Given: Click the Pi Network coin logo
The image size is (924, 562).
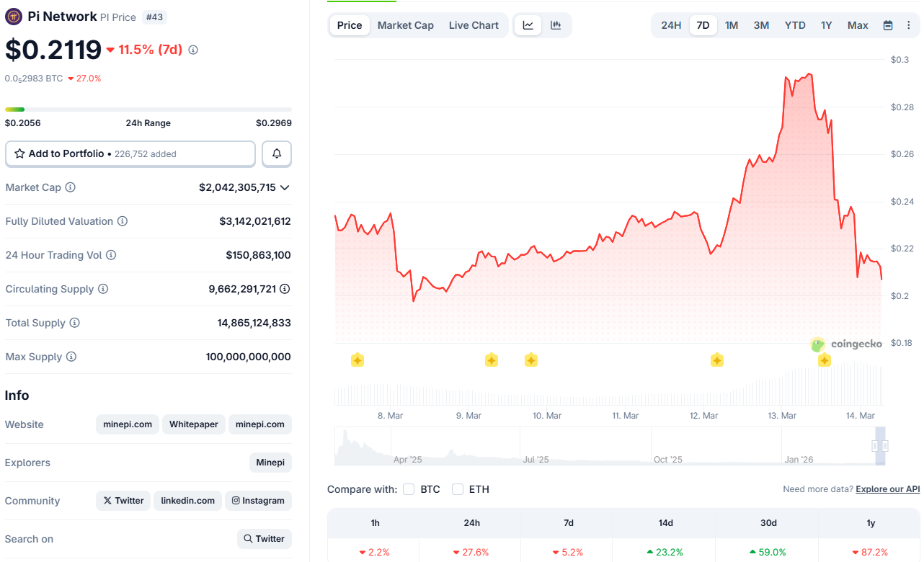Looking at the screenshot, I should coord(12,16).
